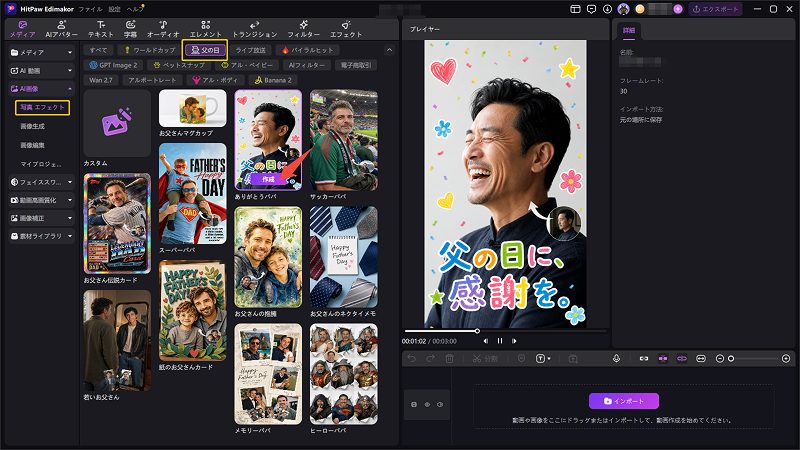The image size is (800, 450).
Task: Click the インポート button in the timeline
Action: tap(623, 401)
